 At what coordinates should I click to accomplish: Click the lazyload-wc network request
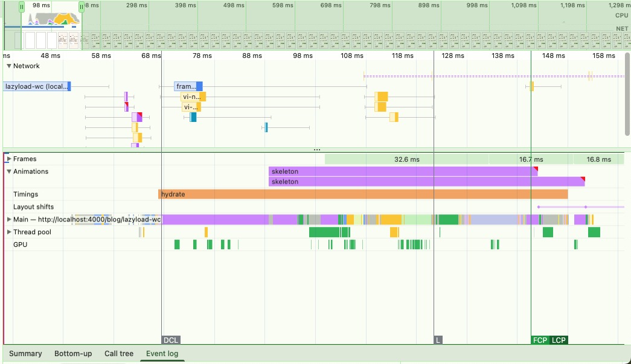[36, 86]
